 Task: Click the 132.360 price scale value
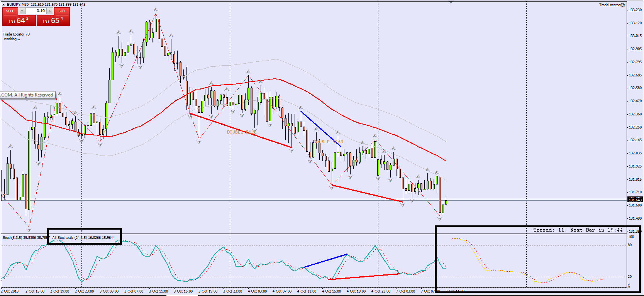click(635, 114)
